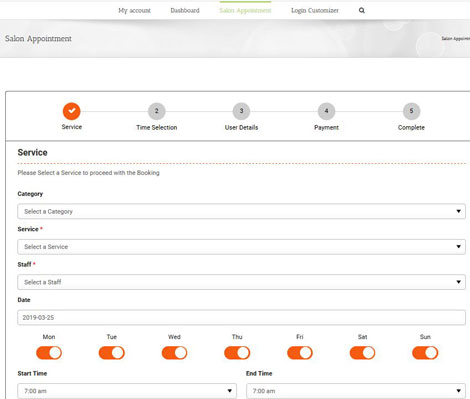Click step 4 Payment circle
Viewport: 470px width, 399px height.
(326, 111)
